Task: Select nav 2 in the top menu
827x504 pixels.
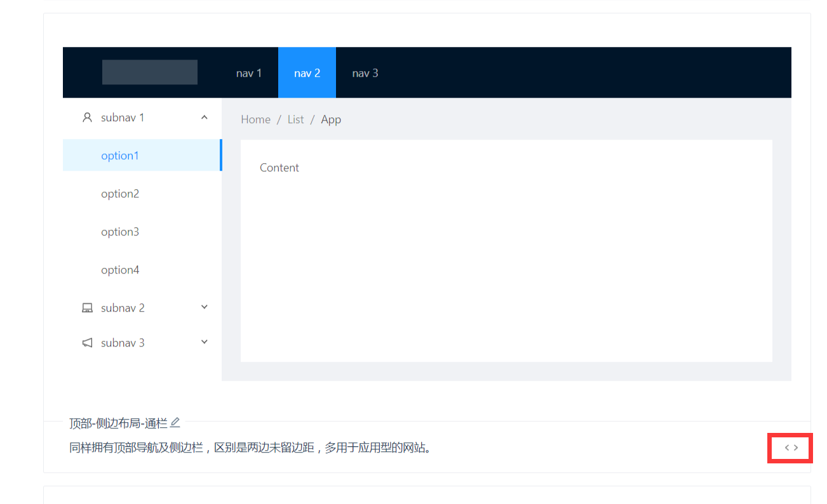Action: click(x=307, y=73)
